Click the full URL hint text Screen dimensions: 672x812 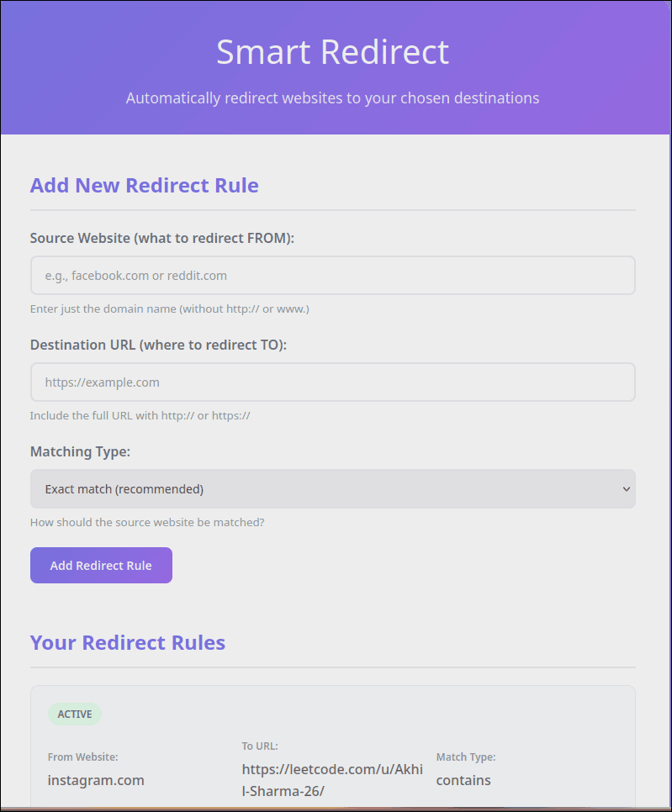coord(140,415)
